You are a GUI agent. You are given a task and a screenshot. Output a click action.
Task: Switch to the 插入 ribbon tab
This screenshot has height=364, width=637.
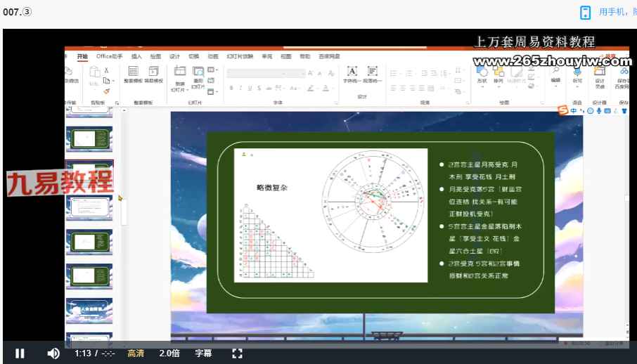click(x=136, y=56)
